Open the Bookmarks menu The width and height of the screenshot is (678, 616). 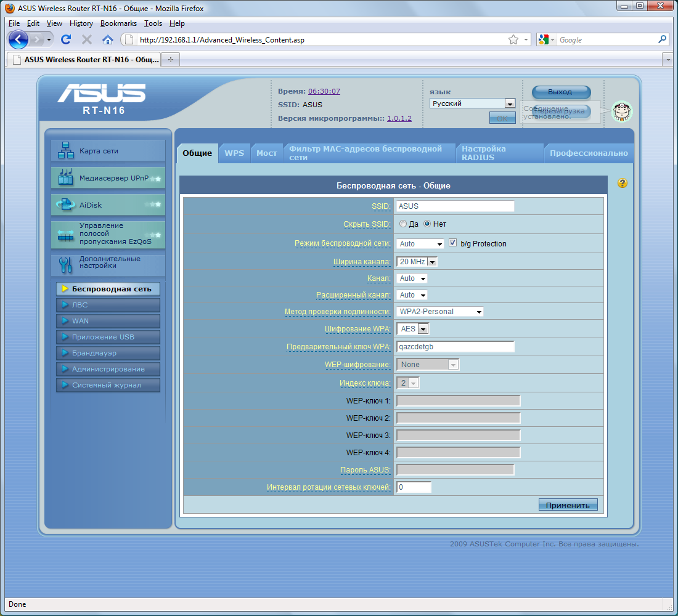pyautogui.click(x=118, y=23)
